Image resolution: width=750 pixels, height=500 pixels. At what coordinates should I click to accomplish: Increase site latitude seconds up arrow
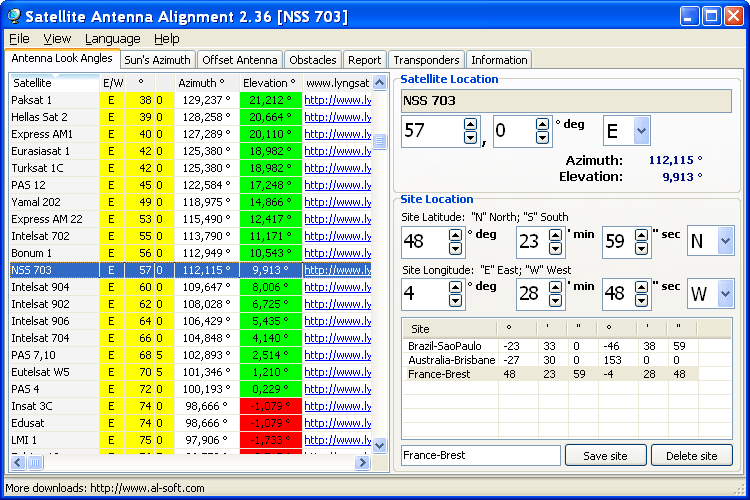(x=641, y=235)
